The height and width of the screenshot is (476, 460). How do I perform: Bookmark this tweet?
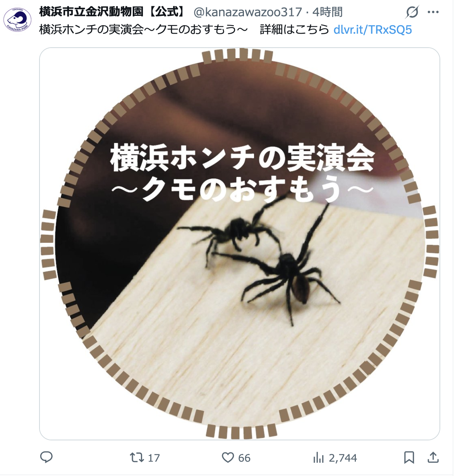tap(409, 457)
